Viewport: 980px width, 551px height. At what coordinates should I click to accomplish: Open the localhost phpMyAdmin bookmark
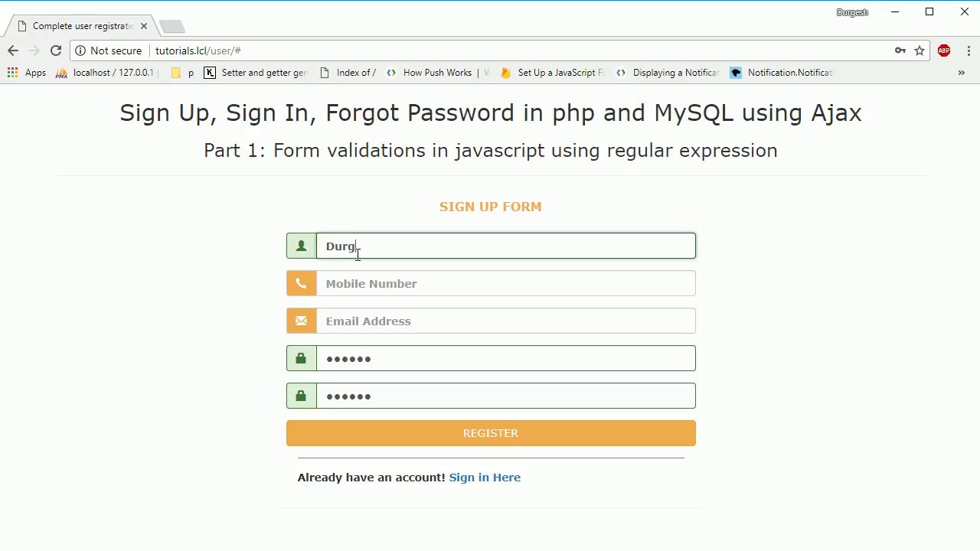tap(104, 73)
